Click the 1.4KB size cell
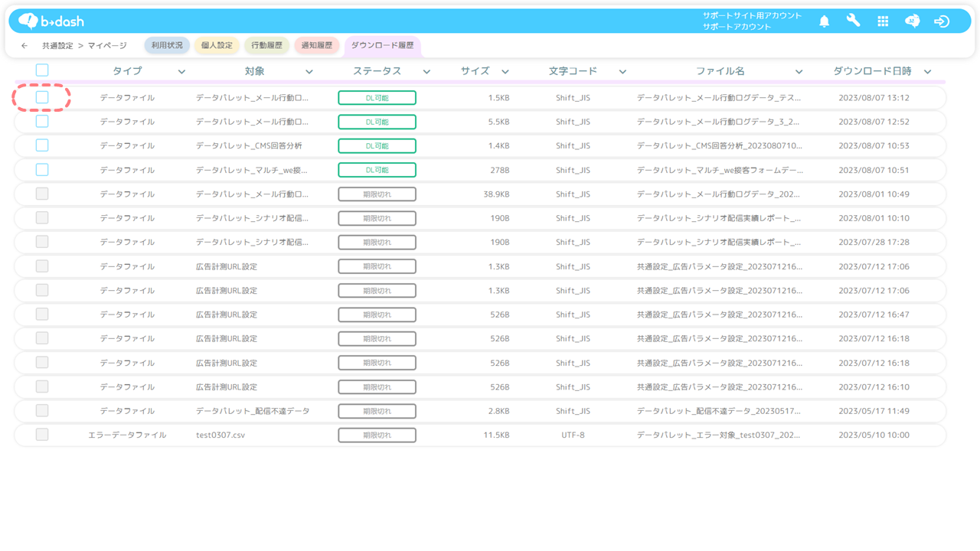Screen dimensions: 980x551 [498, 145]
